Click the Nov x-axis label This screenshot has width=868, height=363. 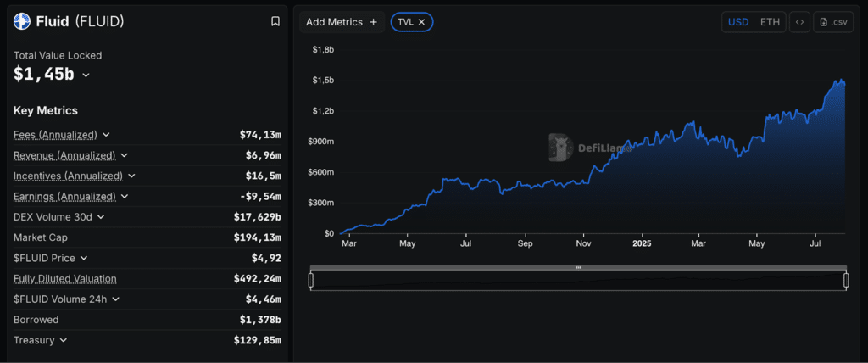tap(583, 243)
